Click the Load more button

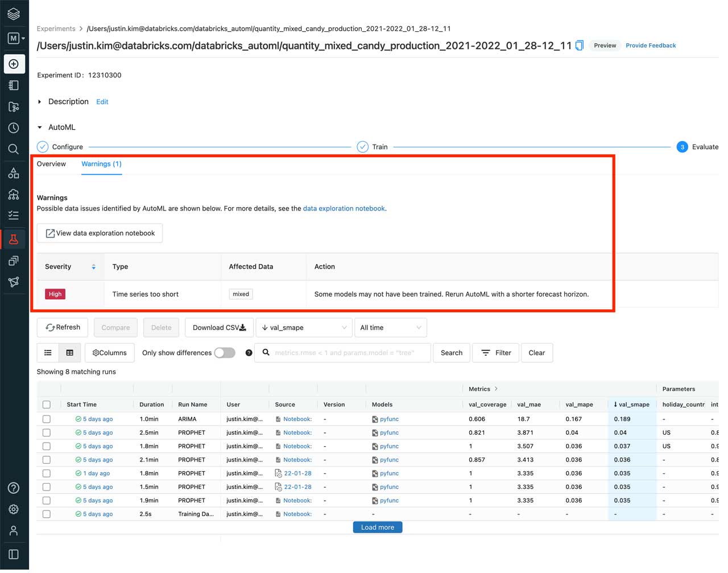pyautogui.click(x=377, y=527)
